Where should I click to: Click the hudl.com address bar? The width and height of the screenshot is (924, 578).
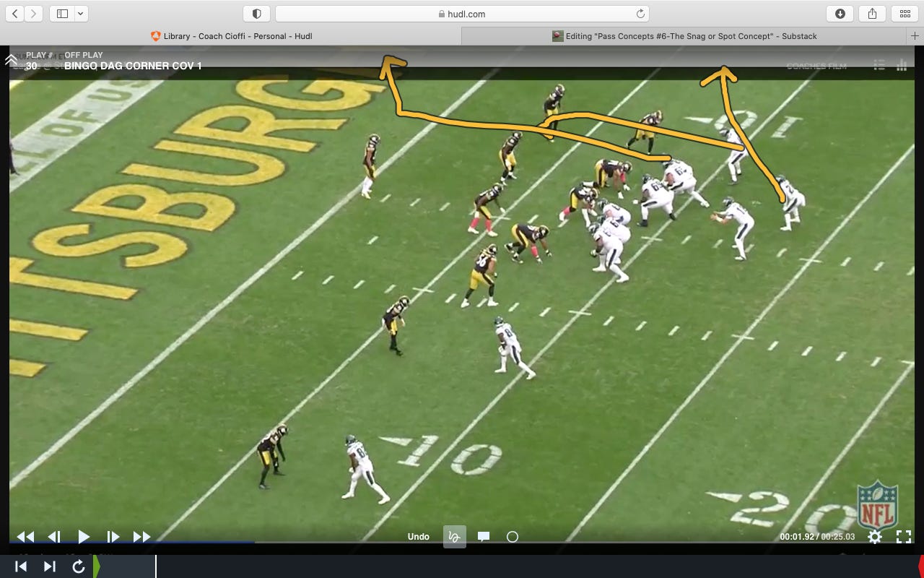pos(461,14)
